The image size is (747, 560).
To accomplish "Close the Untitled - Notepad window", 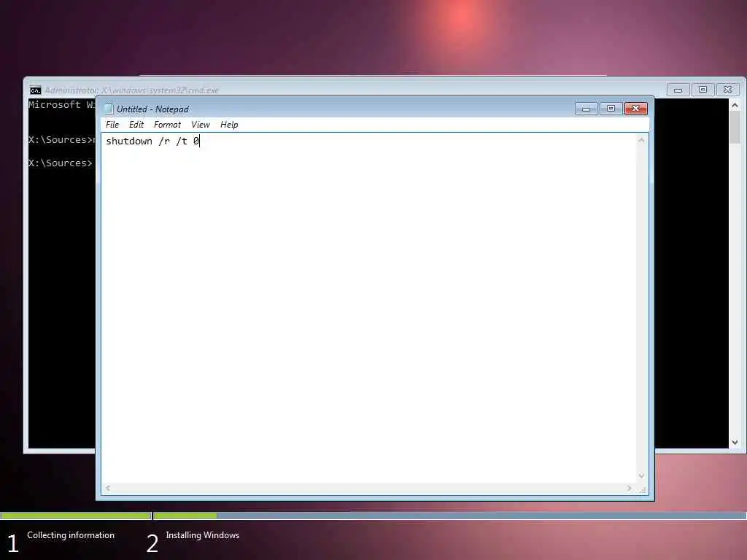I will coord(635,109).
